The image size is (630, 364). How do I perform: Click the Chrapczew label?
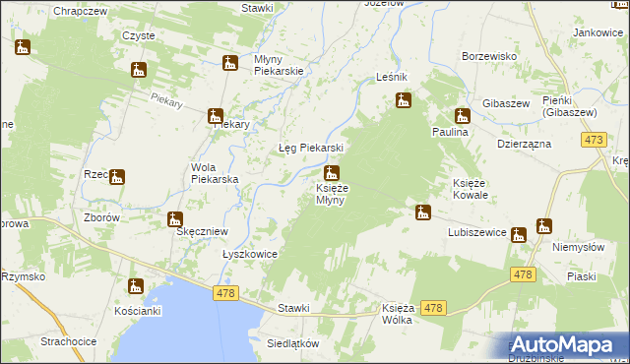coord(81,11)
